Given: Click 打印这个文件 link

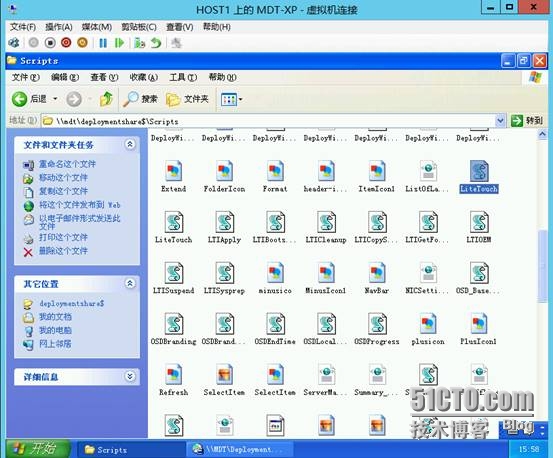Looking at the screenshot, I should click(63, 237).
